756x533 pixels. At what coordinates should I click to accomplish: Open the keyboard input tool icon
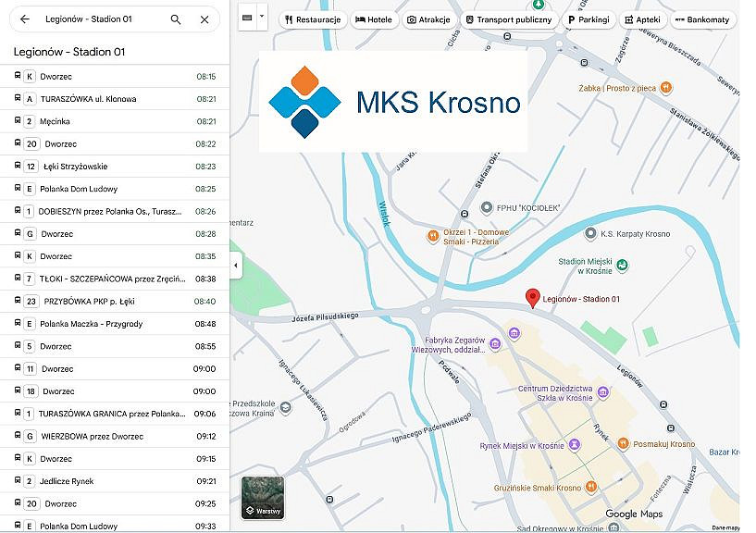click(x=247, y=18)
